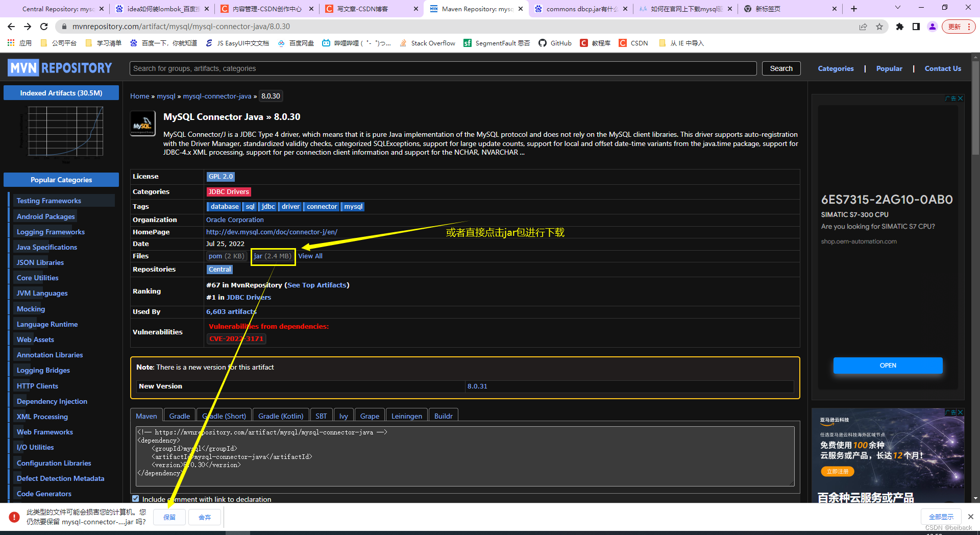Close the Maven Repository browser tab
980x535 pixels.
521,9
